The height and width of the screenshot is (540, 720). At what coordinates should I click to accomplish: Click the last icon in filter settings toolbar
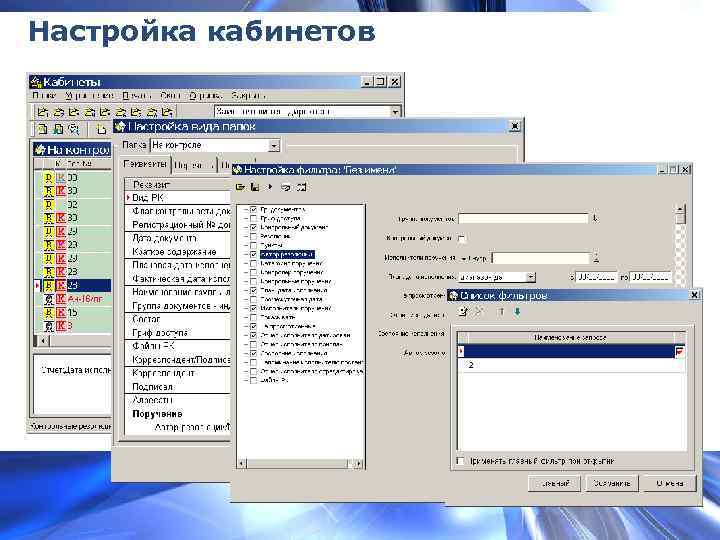302,187
